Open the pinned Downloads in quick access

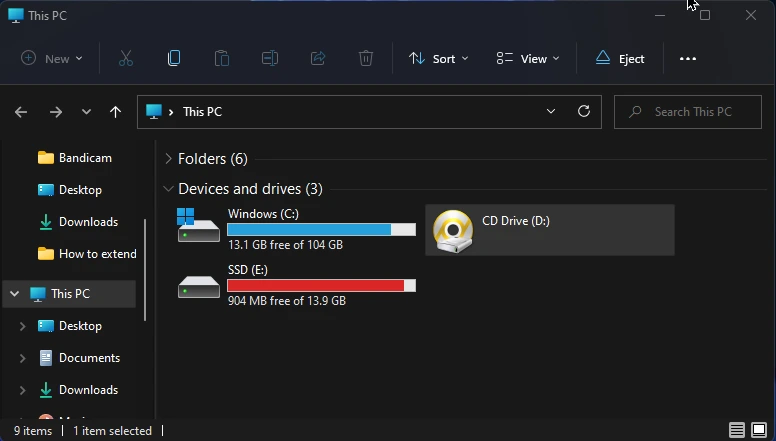(79, 222)
